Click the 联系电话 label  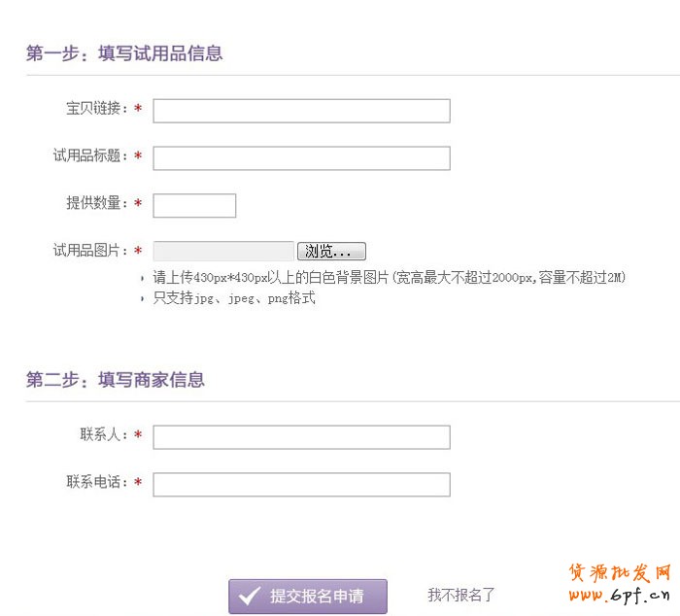(x=97, y=482)
